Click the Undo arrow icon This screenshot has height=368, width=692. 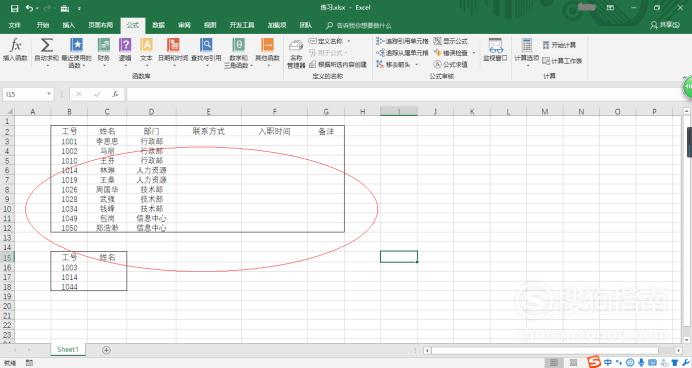(29, 8)
